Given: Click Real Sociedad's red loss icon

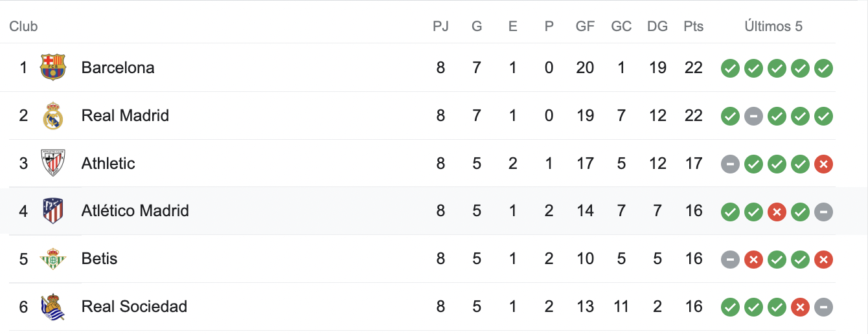Looking at the screenshot, I should click(x=800, y=307).
